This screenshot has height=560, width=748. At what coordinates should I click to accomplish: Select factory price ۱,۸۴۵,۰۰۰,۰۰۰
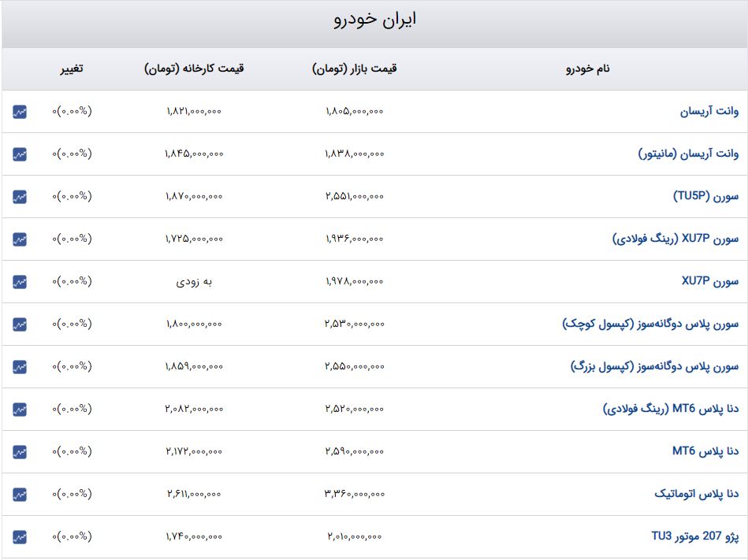194,154
